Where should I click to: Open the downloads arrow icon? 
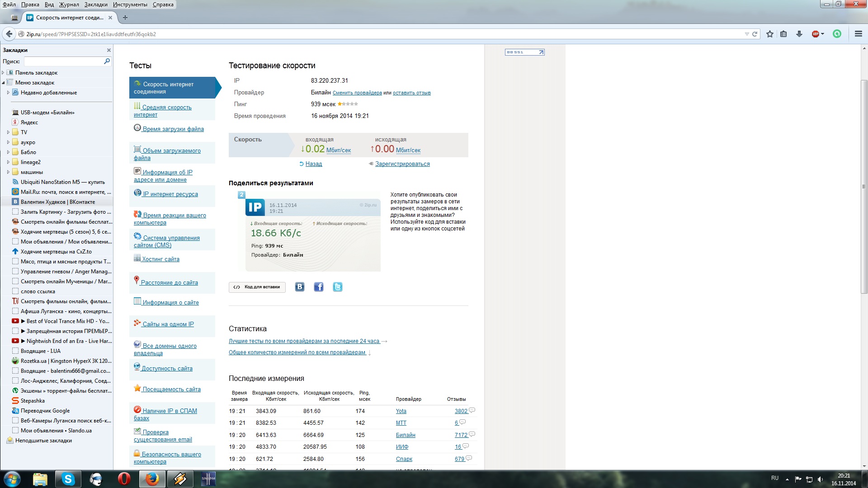click(x=799, y=34)
